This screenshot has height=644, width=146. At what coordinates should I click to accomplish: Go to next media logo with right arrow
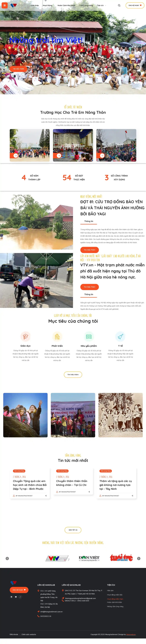(139, 558)
